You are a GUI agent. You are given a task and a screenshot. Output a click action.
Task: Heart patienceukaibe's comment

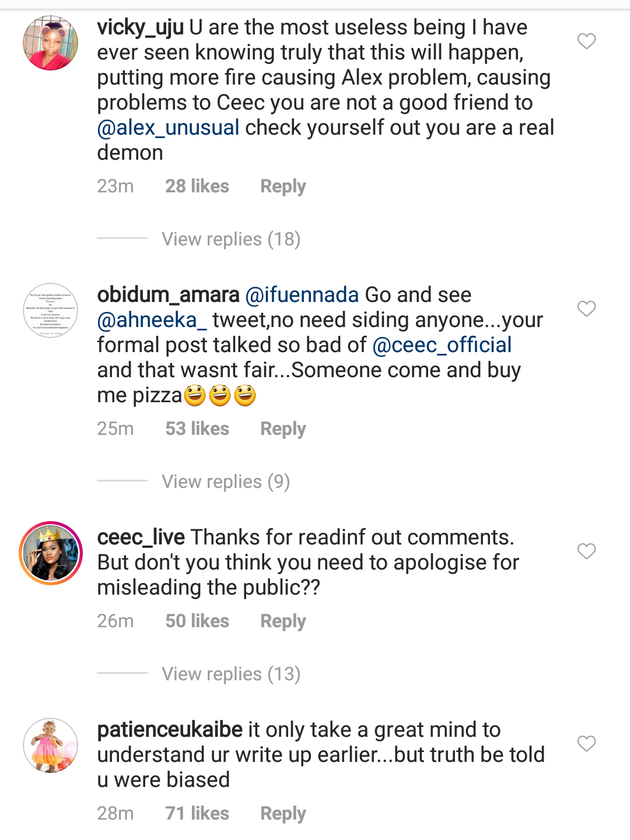tap(586, 743)
